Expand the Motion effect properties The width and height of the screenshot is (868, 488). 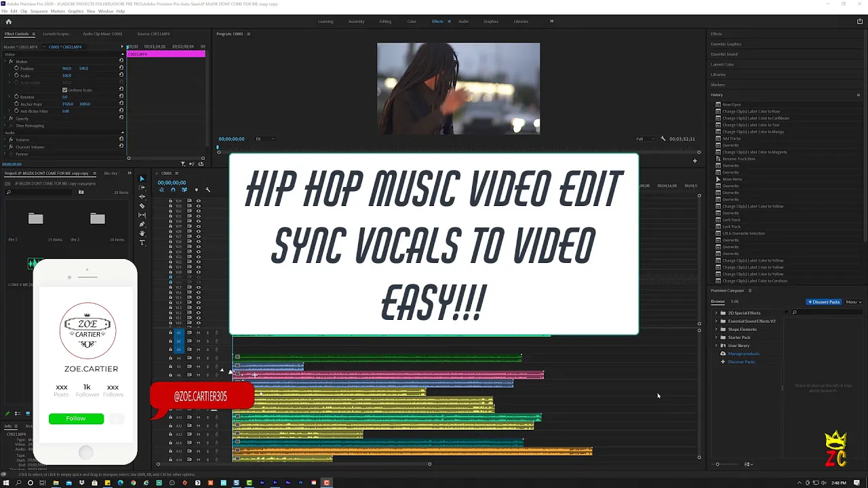tap(5, 61)
